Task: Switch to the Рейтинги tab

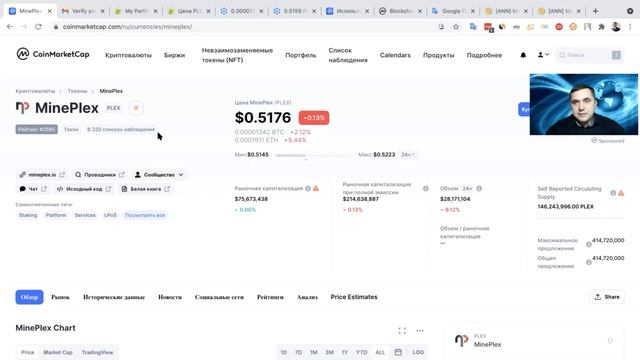Action: coord(270,297)
